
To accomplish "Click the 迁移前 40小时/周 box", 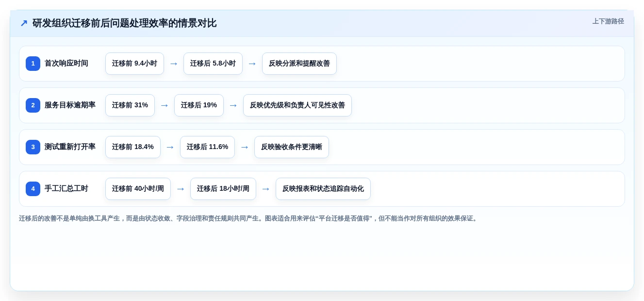I will (x=138, y=189).
